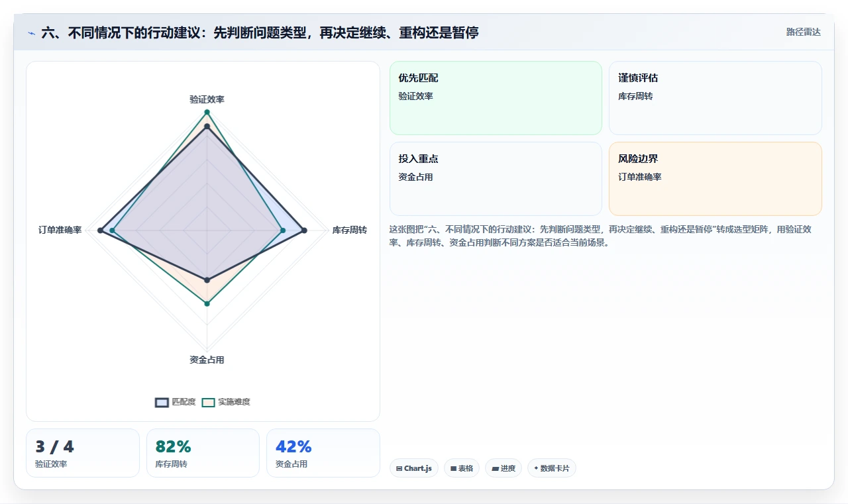This screenshot has height=504, width=848.
Task: Click the 库存周转 radar axis label
Action: click(350, 230)
